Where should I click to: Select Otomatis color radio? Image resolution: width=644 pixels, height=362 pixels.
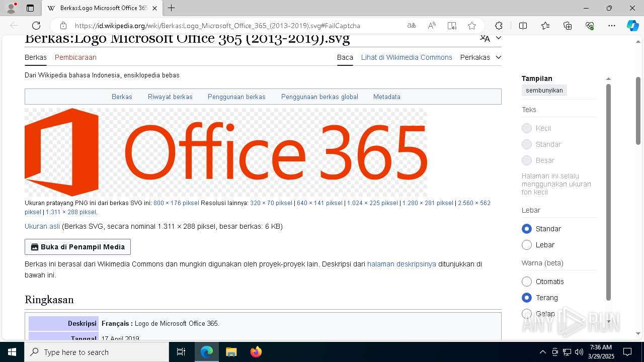pyautogui.click(x=527, y=282)
